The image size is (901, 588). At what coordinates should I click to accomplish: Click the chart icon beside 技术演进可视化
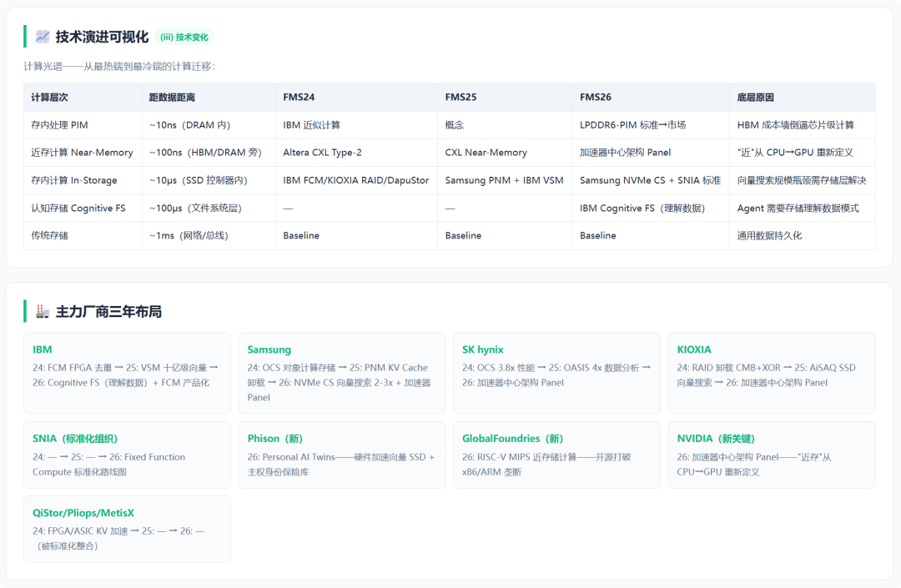click(x=43, y=37)
